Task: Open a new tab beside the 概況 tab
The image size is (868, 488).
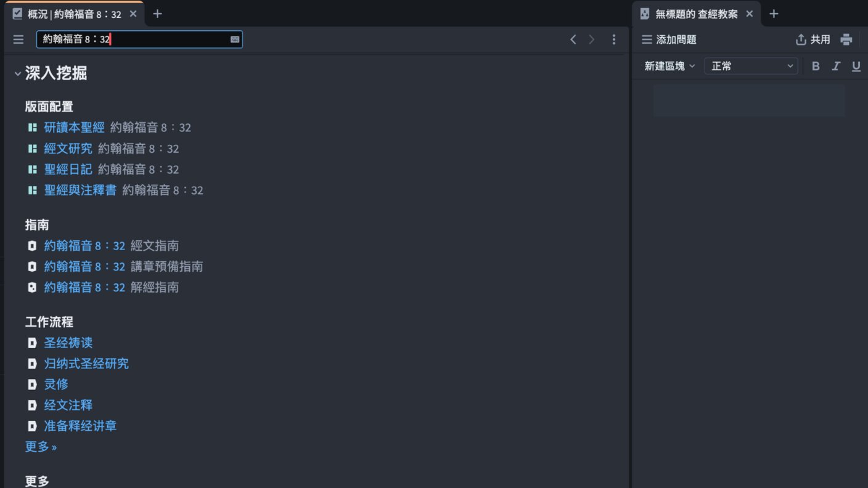Action: [x=157, y=14]
